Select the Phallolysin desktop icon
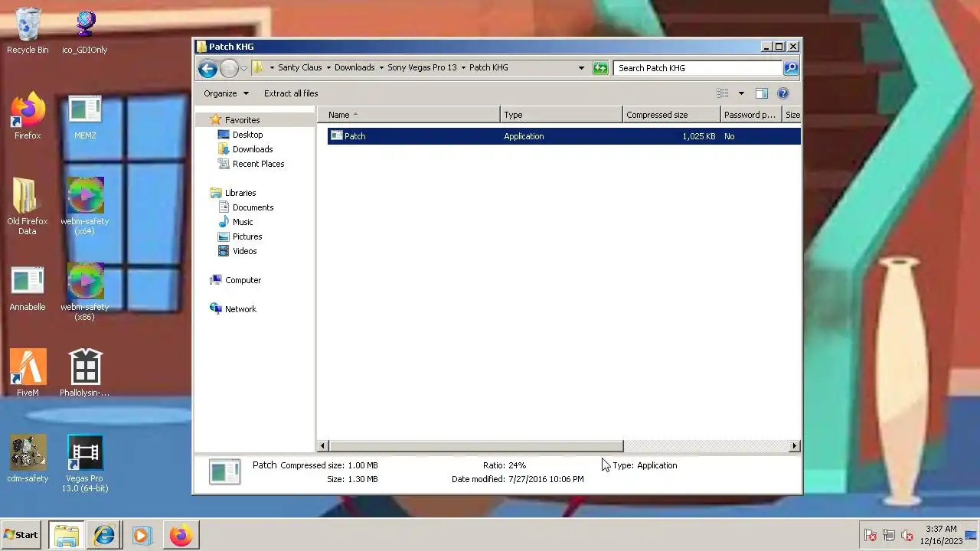The width and height of the screenshot is (980, 551). pos(85,373)
